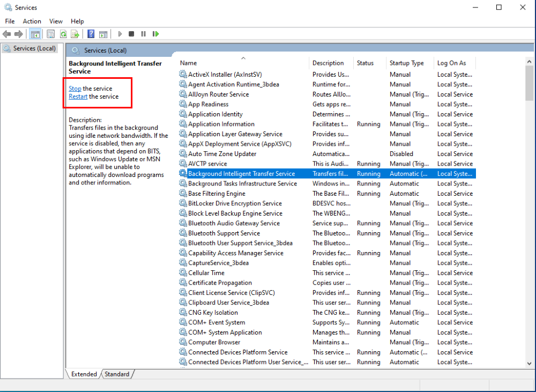Open the Action menu
Image resolution: width=536 pixels, height=392 pixels.
point(32,21)
